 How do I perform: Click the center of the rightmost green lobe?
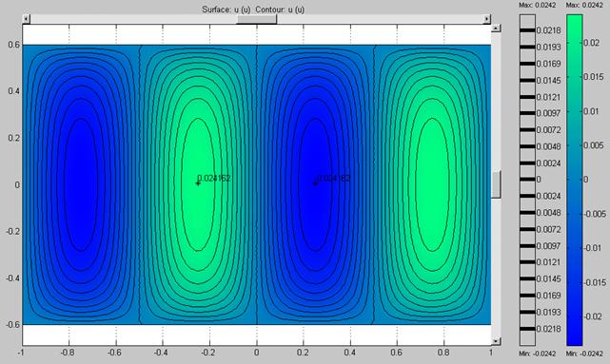pyautogui.click(x=432, y=184)
